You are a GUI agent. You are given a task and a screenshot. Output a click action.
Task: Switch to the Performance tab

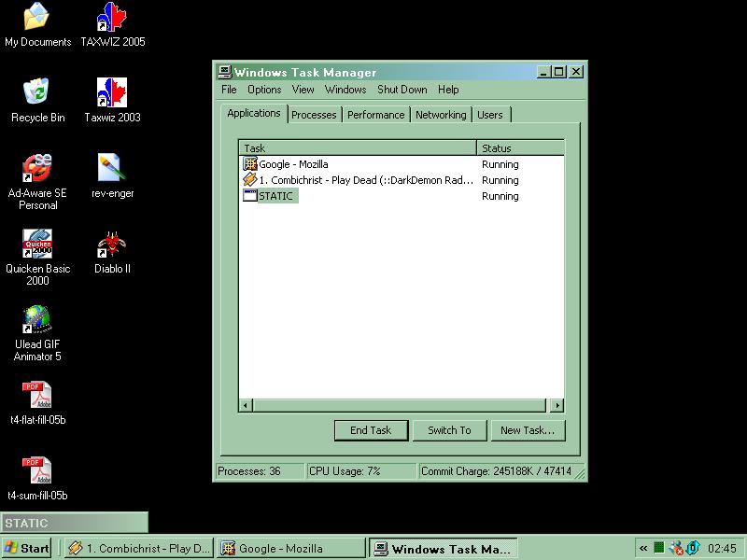point(376,115)
